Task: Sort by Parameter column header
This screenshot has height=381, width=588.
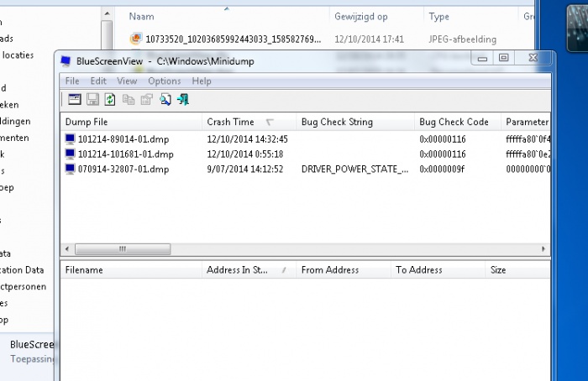Action: (x=526, y=122)
